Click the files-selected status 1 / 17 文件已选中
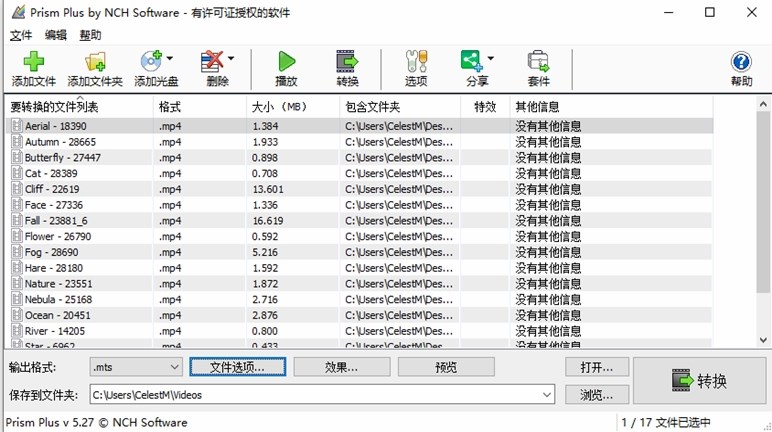The height and width of the screenshot is (432, 772). point(666,422)
